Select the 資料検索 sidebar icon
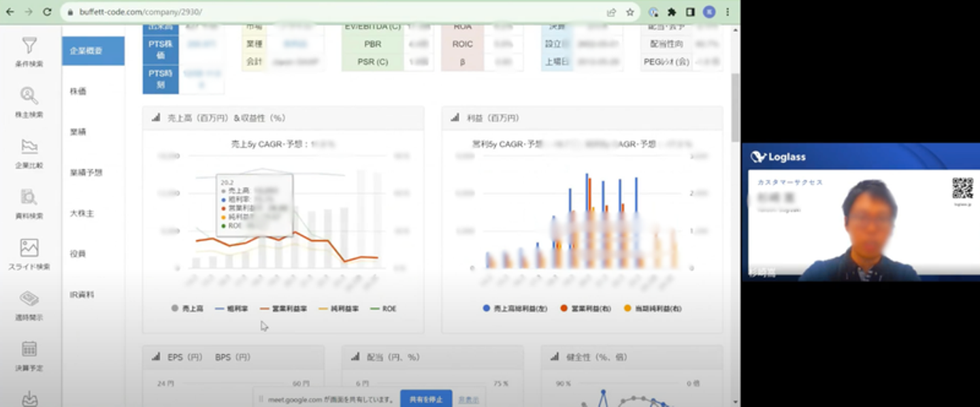The height and width of the screenshot is (407, 980). [29, 197]
